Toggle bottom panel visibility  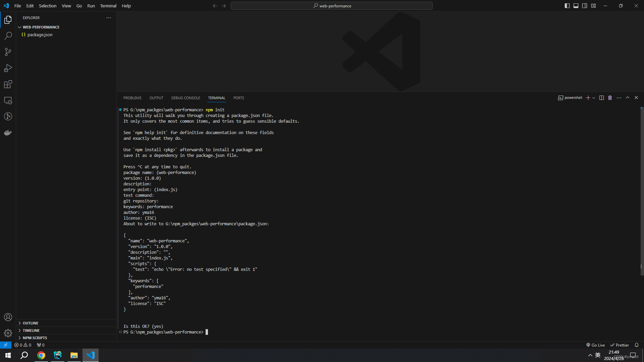(x=576, y=6)
